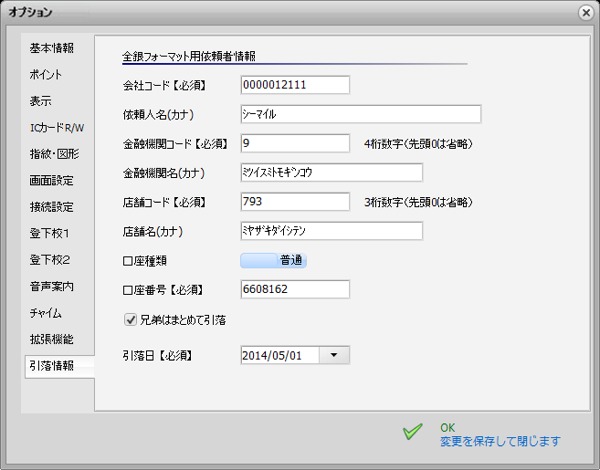Close the オプション dialog with the X button
This screenshot has height=470, width=600.
point(586,13)
